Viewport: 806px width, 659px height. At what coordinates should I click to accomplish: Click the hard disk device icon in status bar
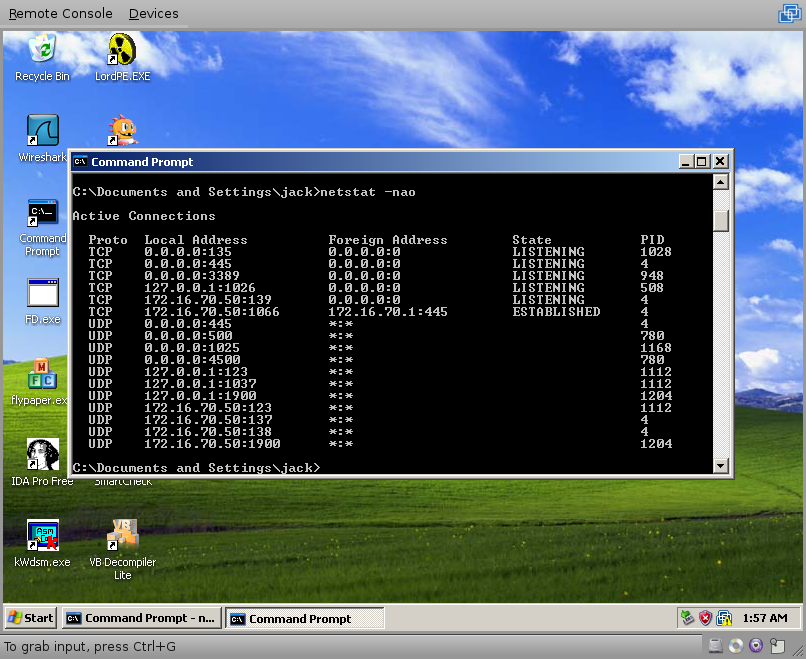click(x=715, y=646)
